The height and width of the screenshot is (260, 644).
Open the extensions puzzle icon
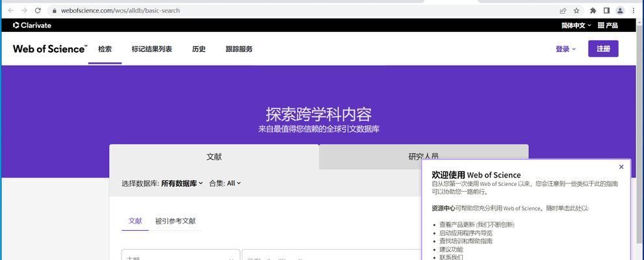(593, 10)
